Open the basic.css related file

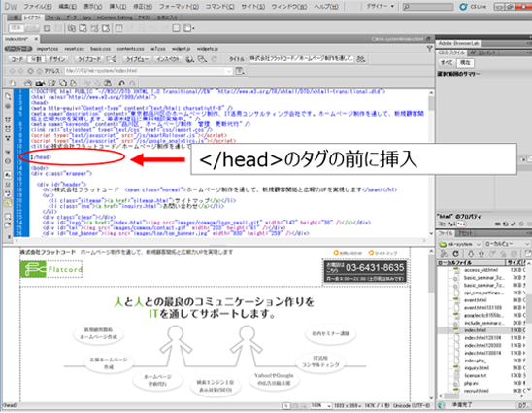coord(100,49)
